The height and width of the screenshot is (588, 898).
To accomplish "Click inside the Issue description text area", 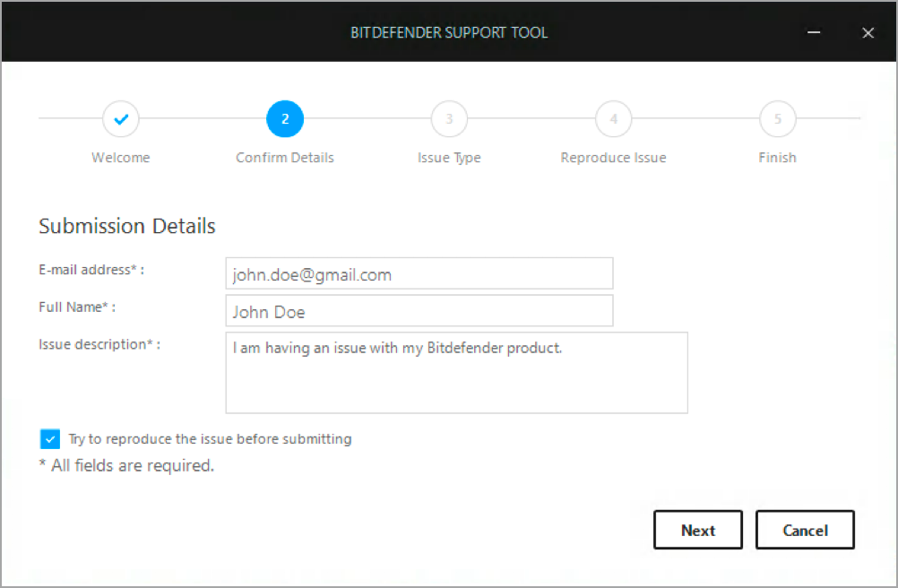I will pos(456,373).
